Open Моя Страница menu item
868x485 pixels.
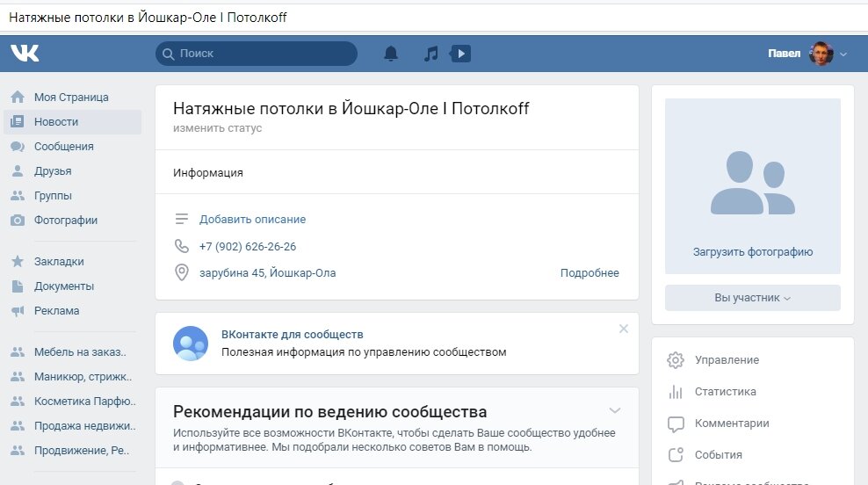(x=71, y=97)
